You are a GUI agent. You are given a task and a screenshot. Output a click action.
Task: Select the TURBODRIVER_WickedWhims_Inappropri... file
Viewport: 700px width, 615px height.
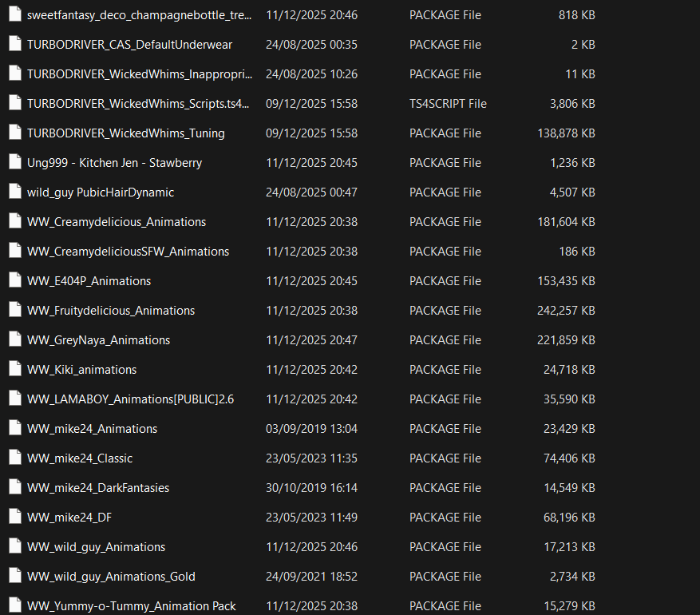point(140,74)
